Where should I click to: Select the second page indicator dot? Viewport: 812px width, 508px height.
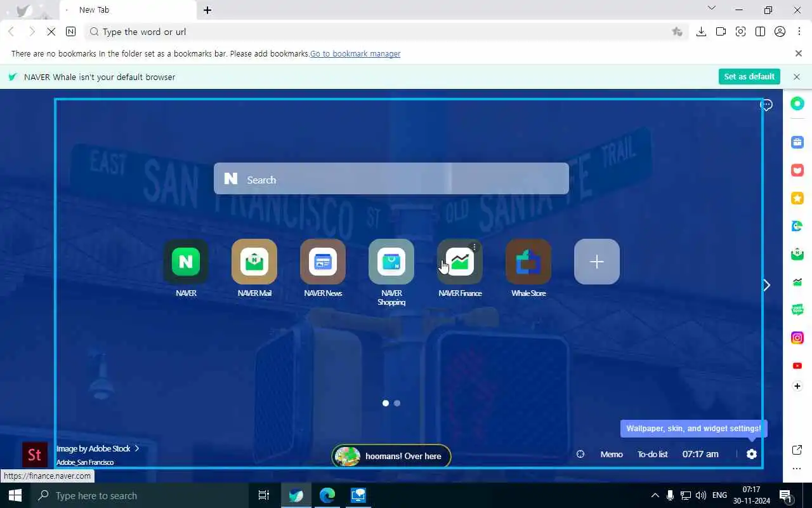coord(397,403)
